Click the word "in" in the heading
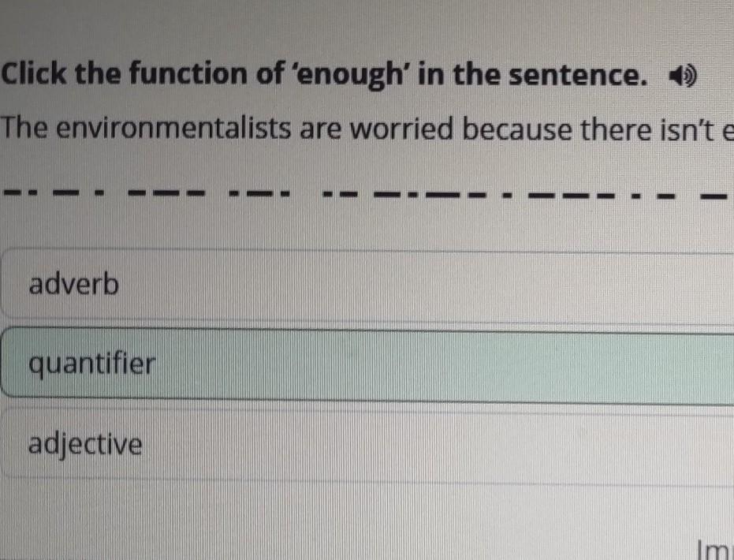The width and height of the screenshot is (734, 560). click(x=430, y=75)
